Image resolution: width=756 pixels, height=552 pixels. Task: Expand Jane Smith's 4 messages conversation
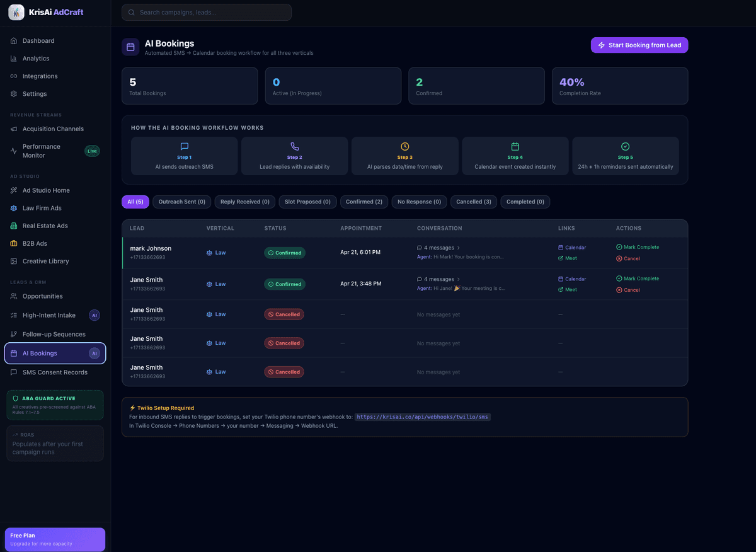[x=438, y=279]
